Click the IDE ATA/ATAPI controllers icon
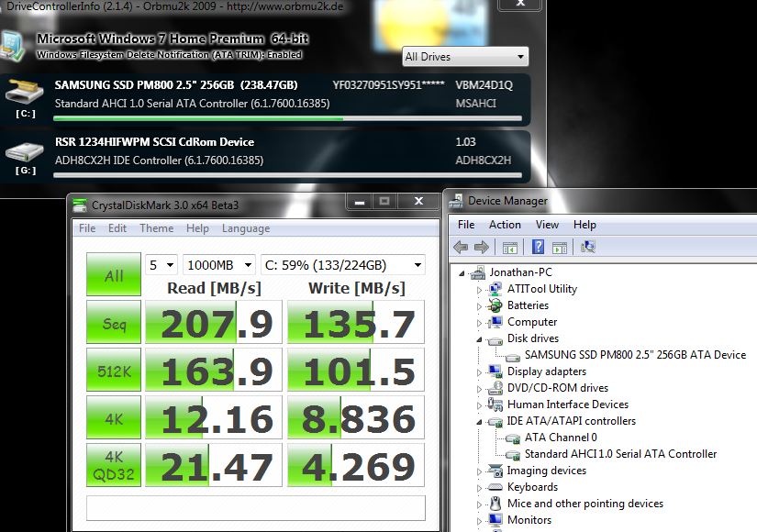The image size is (757, 532). [495, 421]
